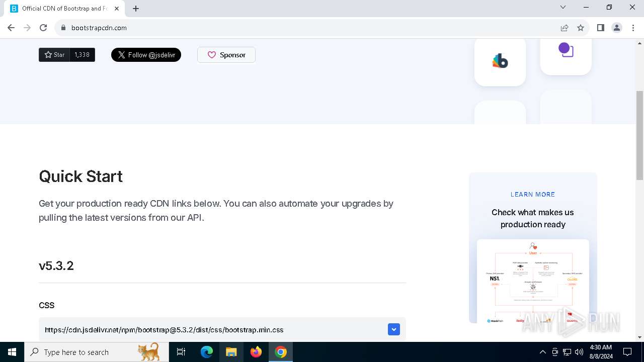Screen dimensions: 644x362
Task: Click the browser forward arrow
Action: click(x=27, y=28)
